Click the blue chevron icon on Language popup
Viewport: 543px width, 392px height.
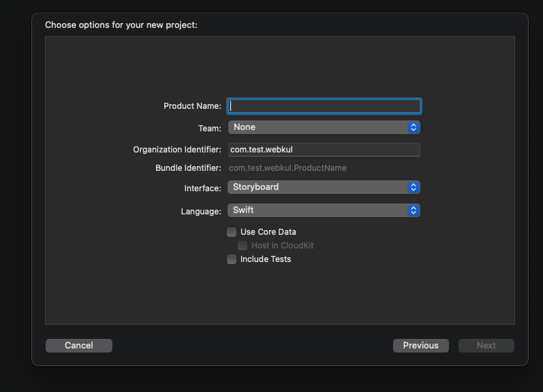click(414, 210)
